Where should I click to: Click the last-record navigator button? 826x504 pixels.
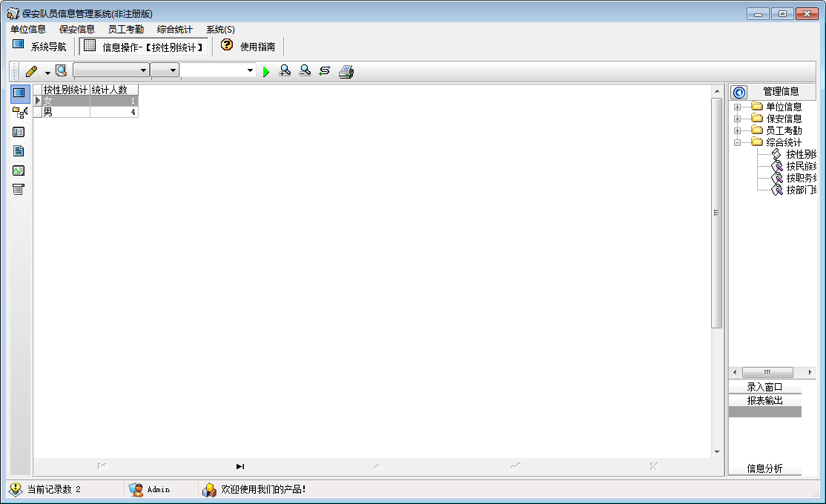239,467
